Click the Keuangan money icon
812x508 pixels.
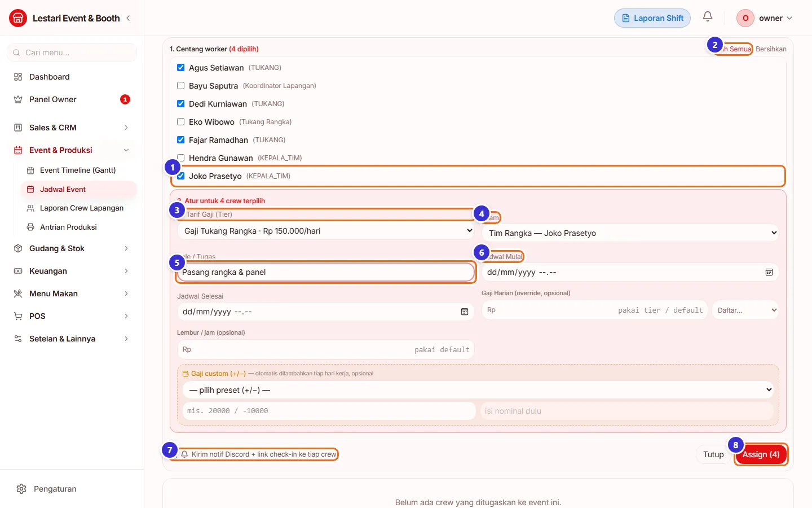tap(18, 271)
